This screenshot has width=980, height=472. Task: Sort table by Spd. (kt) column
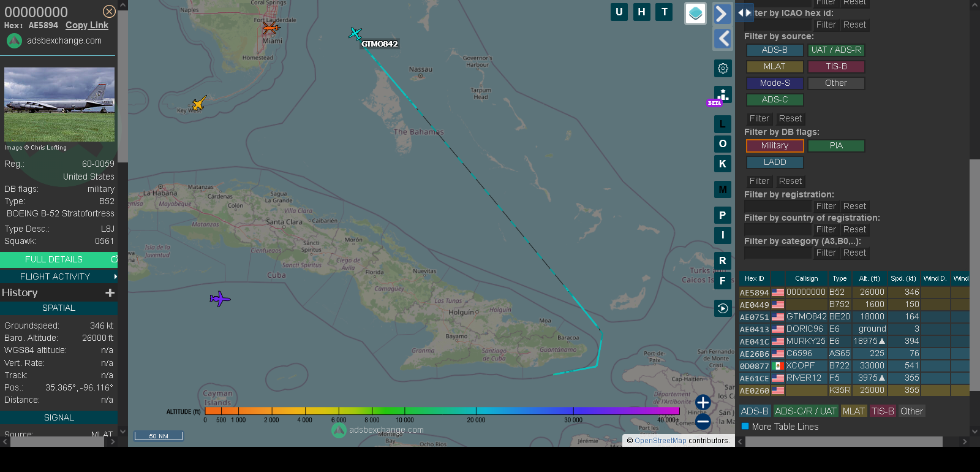pos(904,278)
